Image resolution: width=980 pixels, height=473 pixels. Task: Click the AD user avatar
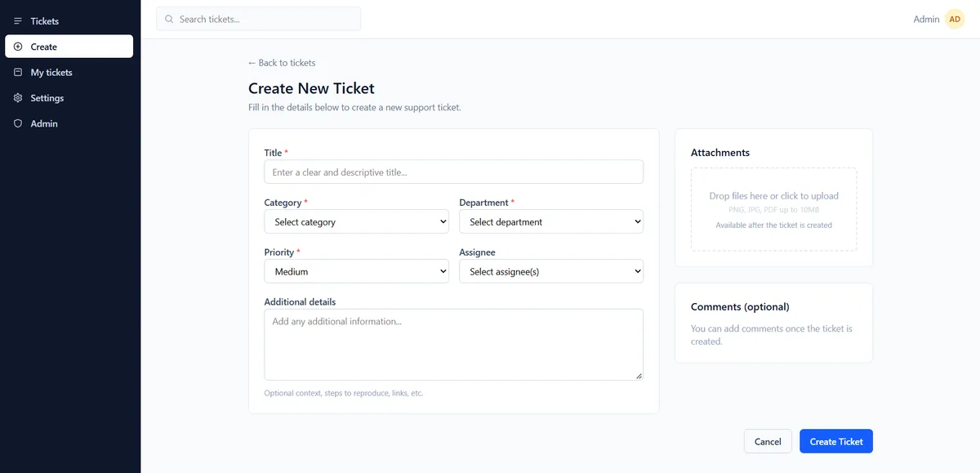click(x=955, y=19)
